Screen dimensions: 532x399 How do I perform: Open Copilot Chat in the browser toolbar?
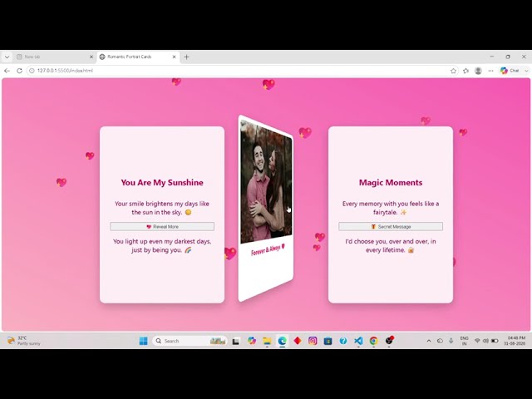(510, 71)
